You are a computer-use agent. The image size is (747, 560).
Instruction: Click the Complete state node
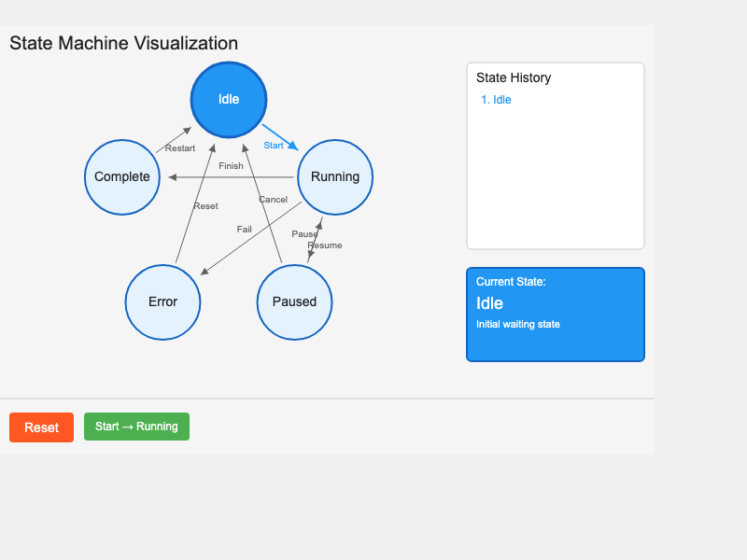(x=122, y=177)
